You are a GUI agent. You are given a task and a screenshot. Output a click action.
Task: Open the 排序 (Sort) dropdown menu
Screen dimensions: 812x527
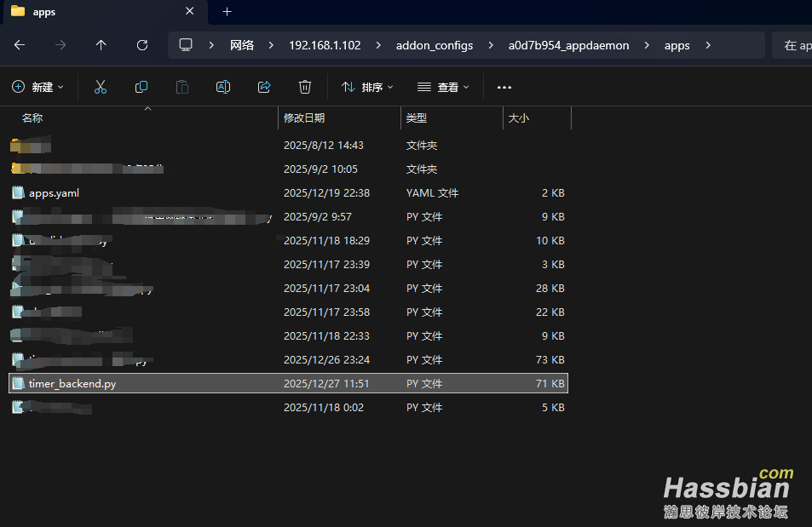click(x=367, y=87)
